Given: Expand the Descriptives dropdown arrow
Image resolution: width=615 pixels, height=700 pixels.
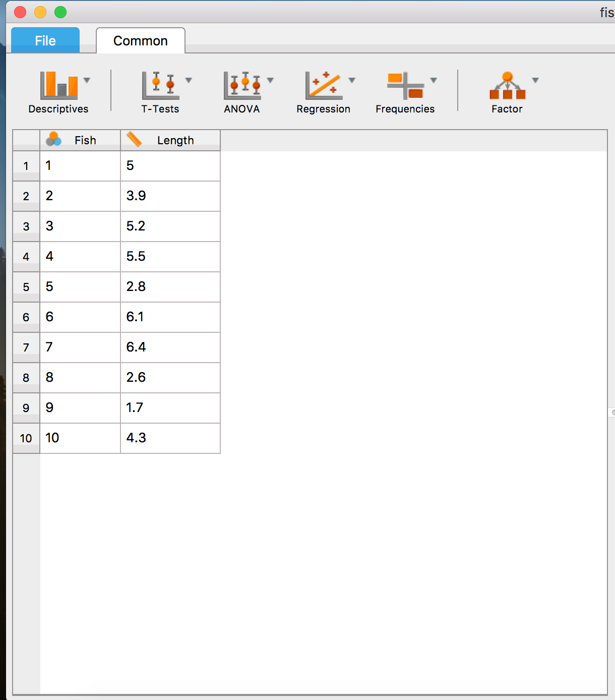Looking at the screenshot, I should point(87,80).
